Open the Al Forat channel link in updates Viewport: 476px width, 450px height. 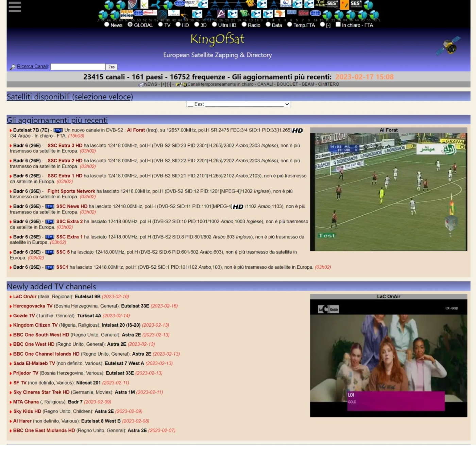tap(136, 130)
